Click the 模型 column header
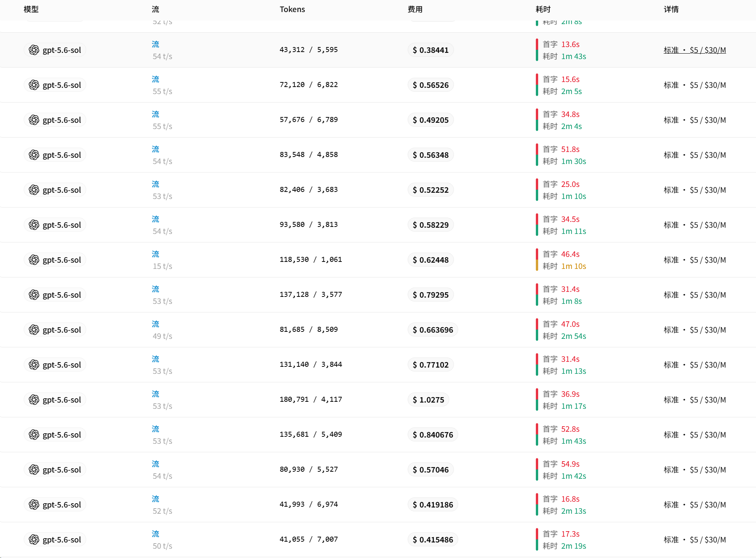Viewport: 756px width, 558px height. tap(31, 9)
